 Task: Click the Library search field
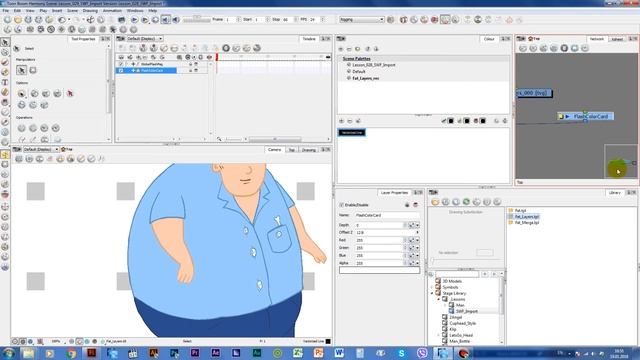457,274
